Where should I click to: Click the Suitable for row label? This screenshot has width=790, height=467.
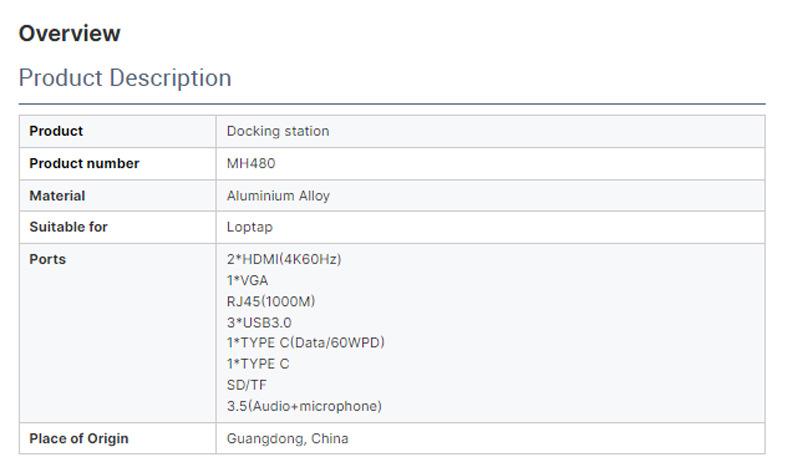pos(68,227)
